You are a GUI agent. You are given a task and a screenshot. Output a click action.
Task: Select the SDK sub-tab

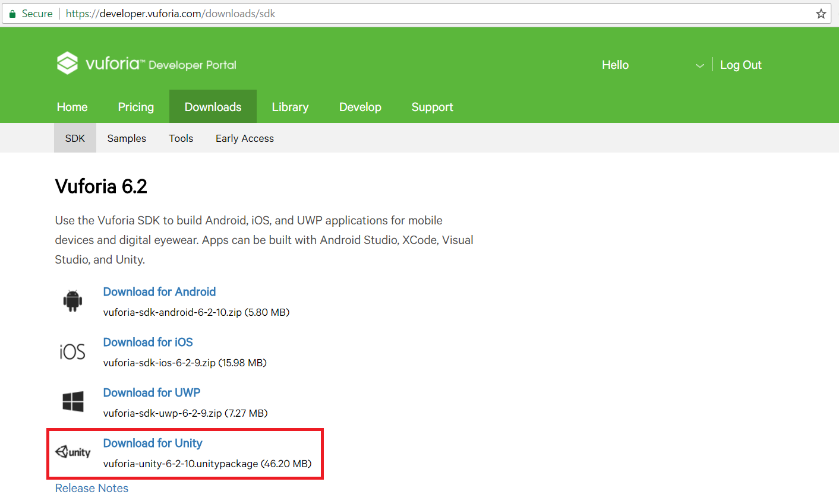coord(75,138)
